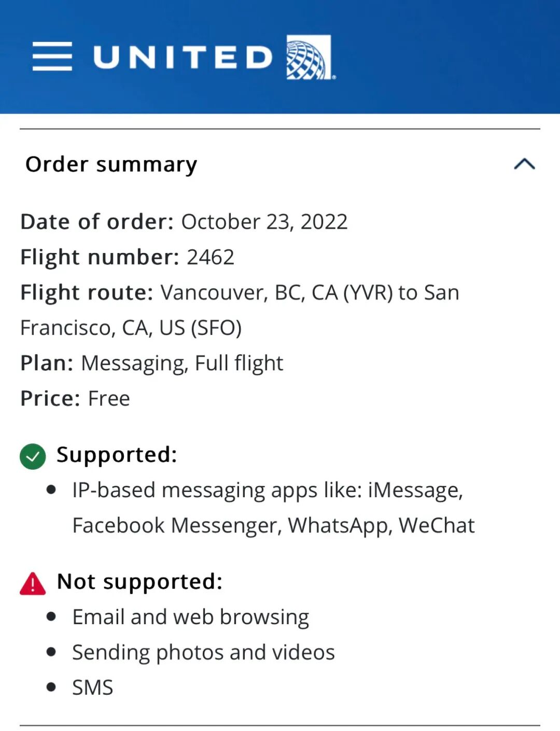The width and height of the screenshot is (560, 731).
Task: Click Facebook Messenger, WhatsApp, WeChat text line
Action: click(273, 525)
